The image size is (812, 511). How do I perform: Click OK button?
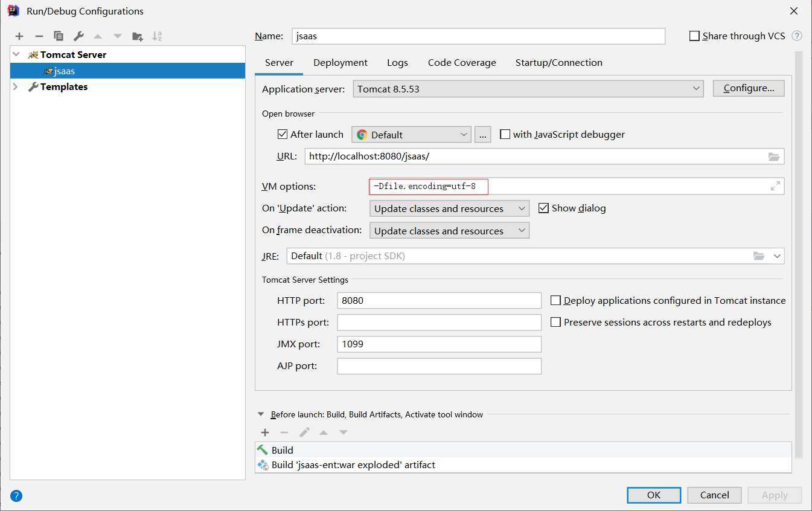pyautogui.click(x=654, y=495)
